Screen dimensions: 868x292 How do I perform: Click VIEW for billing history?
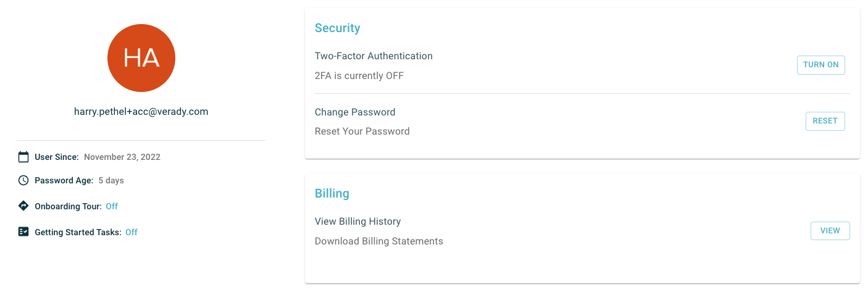pos(830,231)
